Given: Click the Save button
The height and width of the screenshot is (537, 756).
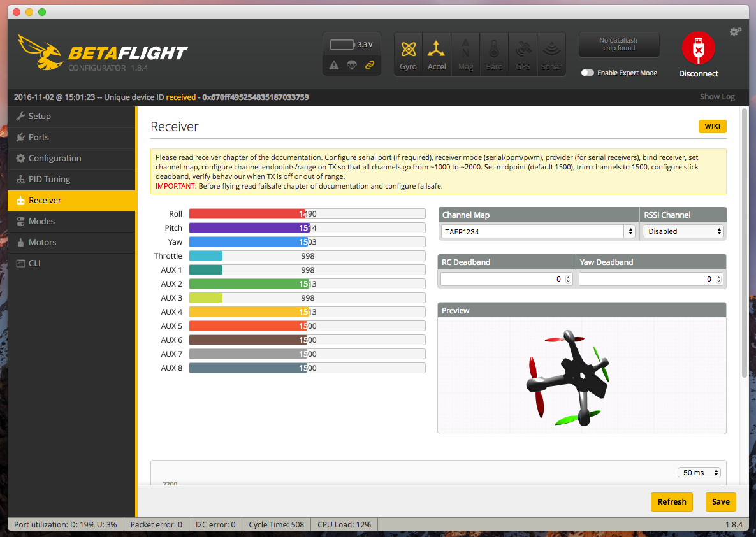Looking at the screenshot, I should (721, 502).
